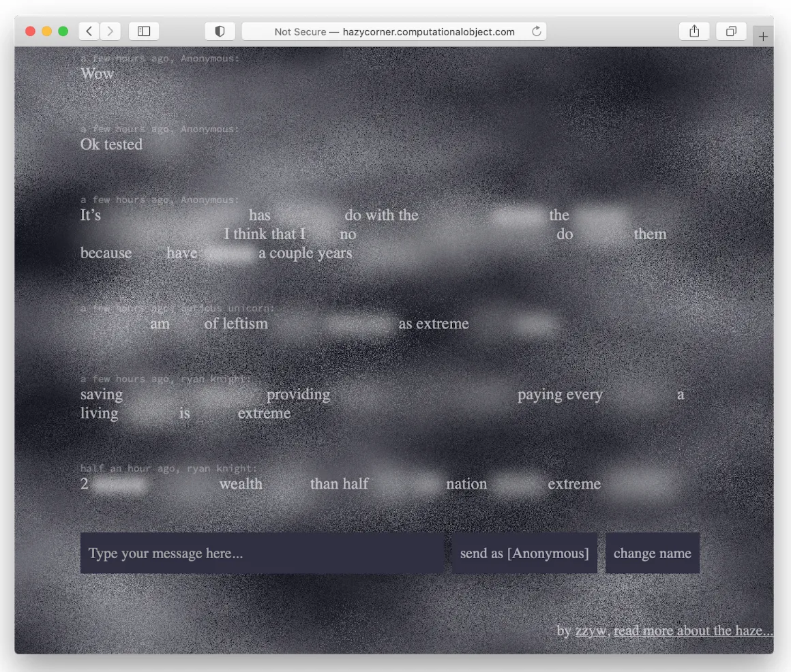
Task: Click the phrase 'a couple years'
Action: (x=305, y=253)
